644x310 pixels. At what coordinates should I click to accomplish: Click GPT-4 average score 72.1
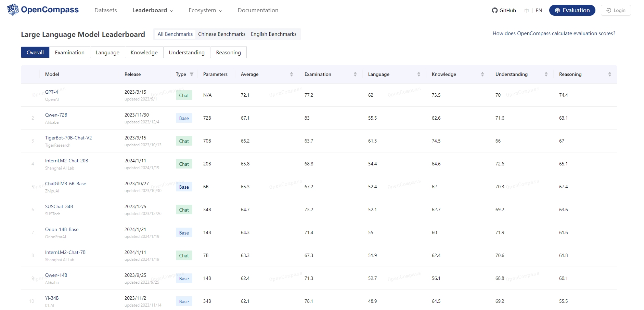tap(245, 95)
